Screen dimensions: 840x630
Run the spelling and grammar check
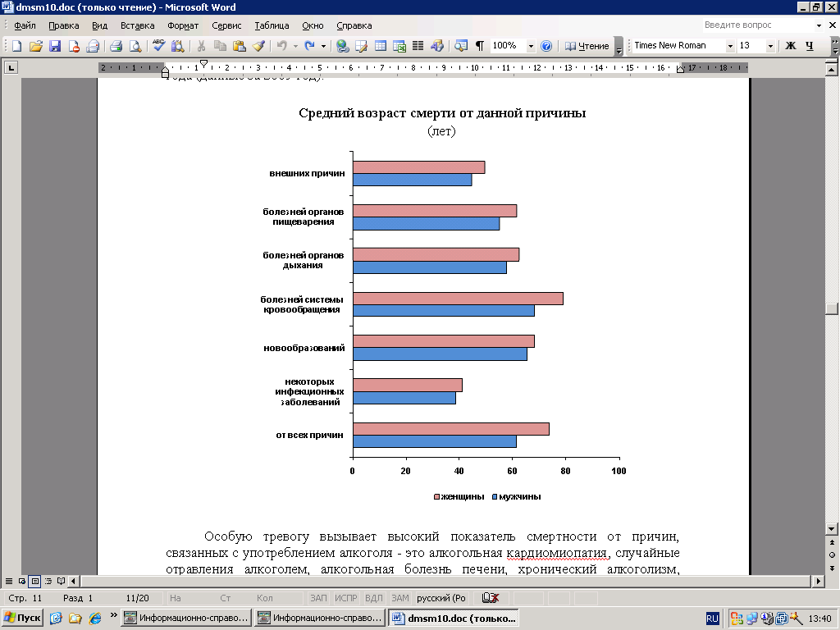(158, 46)
